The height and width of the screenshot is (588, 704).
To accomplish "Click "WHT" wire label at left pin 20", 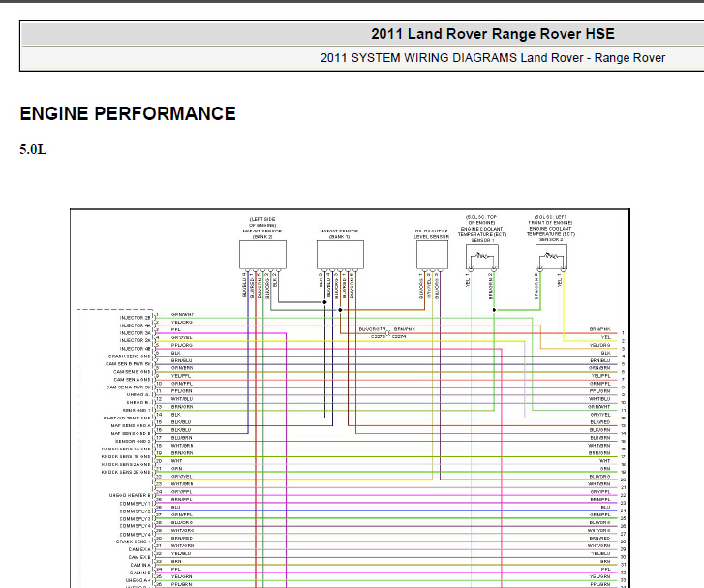I will pyautogui.click(x=176, y=461).
